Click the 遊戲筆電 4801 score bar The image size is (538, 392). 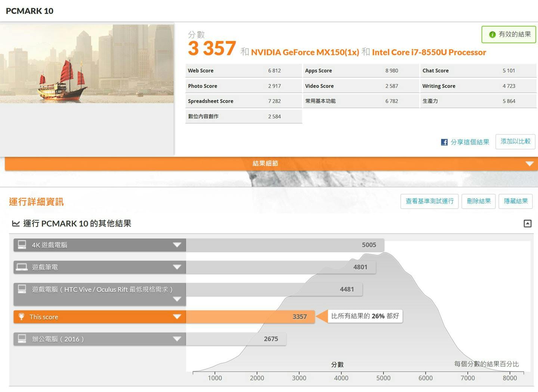281,267
